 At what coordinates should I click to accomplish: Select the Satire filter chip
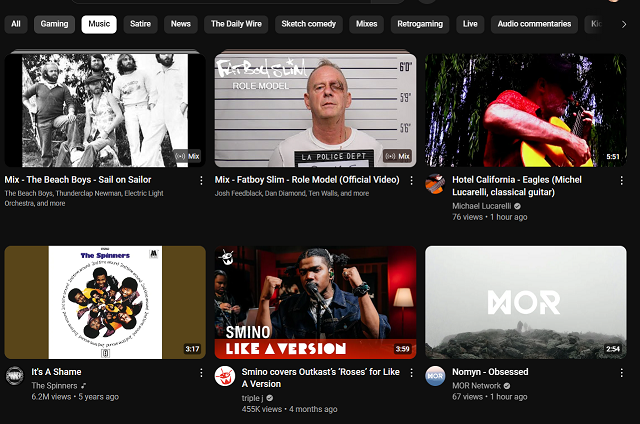140,24
